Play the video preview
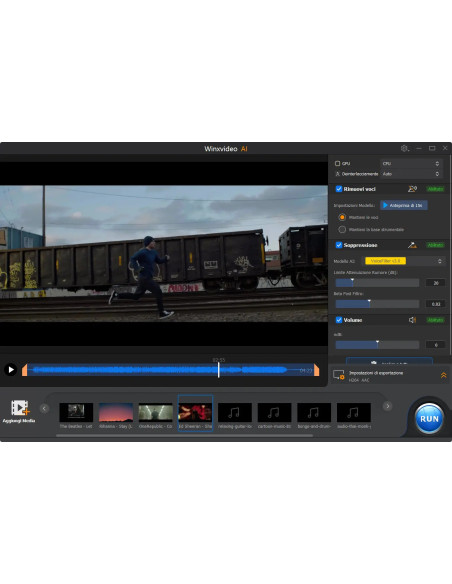 11,369
